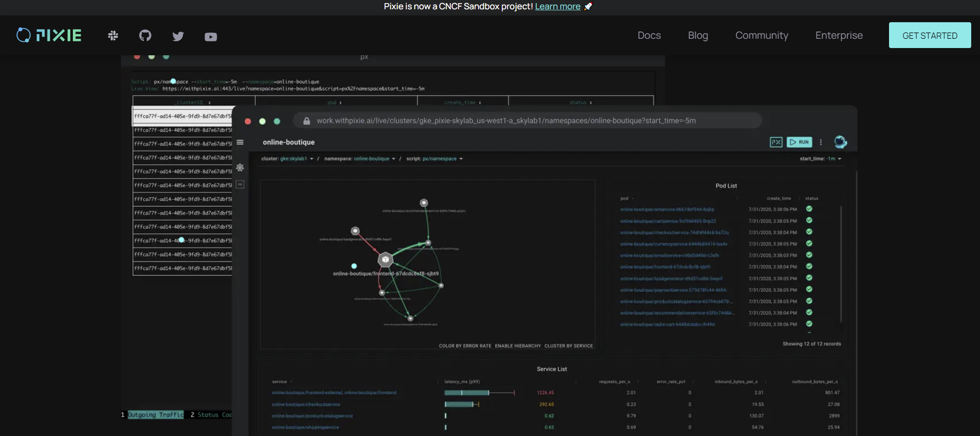Open the checkoutservice pod link
Viewport: 980px width, 436px height.
(675, 232)
